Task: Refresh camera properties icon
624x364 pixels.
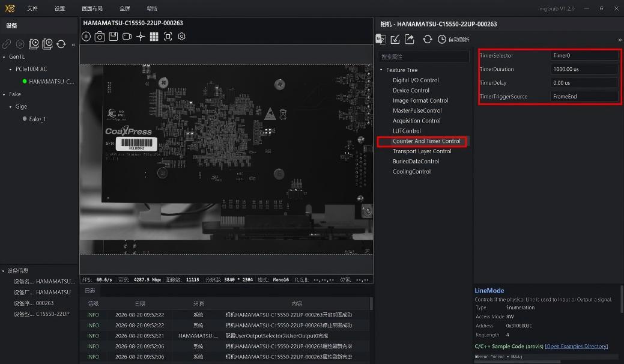Action: (x=428, y=39)
